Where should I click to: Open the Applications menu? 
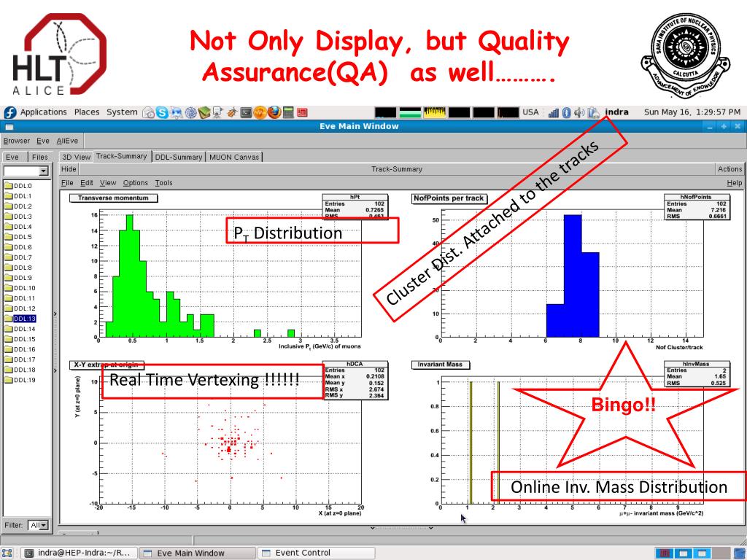(x=43, y=112)
